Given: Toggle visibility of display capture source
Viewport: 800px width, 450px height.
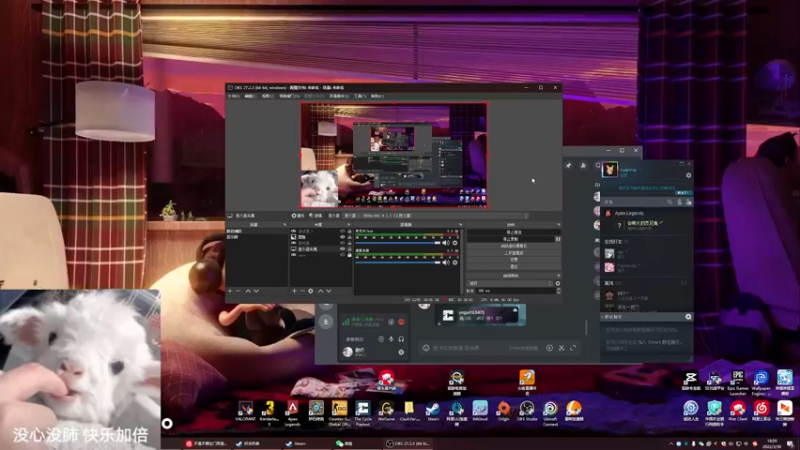Looking at the screenshot, I should 342,249.
